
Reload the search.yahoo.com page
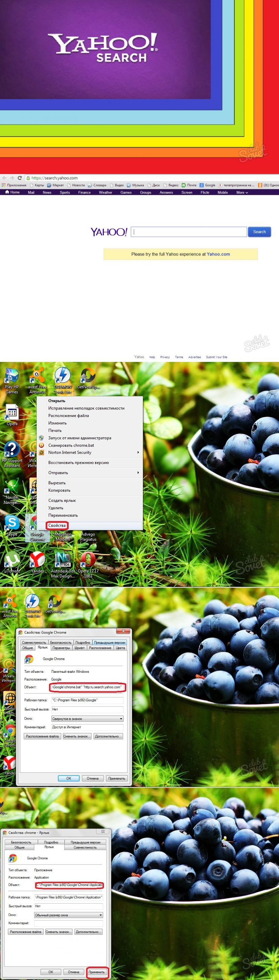[19, 178]
